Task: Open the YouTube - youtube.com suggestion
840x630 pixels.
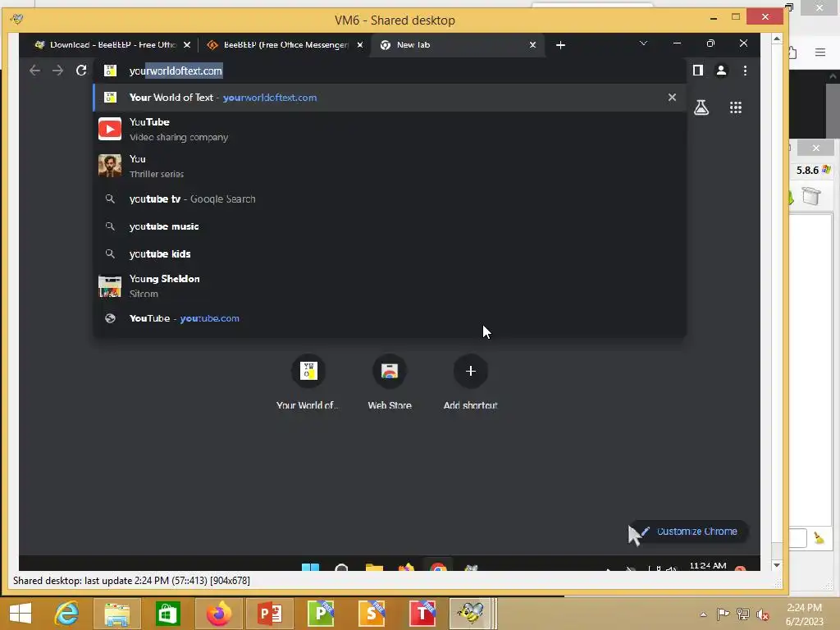Action: pos(390,318)
